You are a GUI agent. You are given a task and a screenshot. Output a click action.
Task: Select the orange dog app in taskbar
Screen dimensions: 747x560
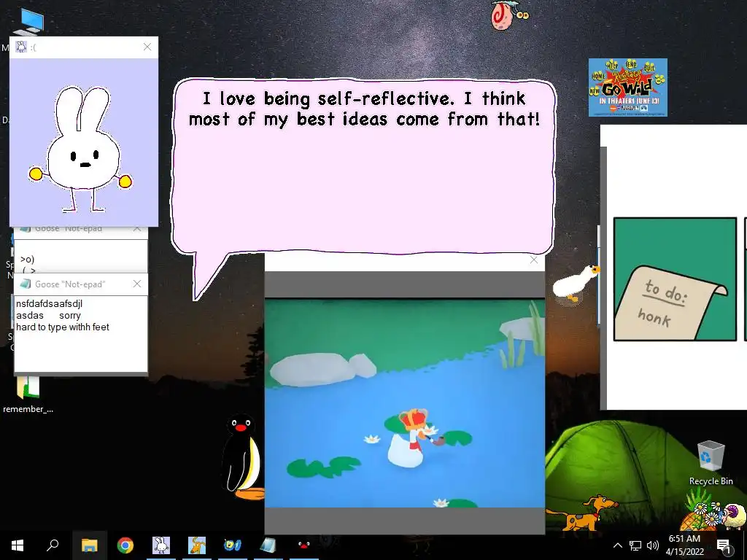click(x=197, y=545)
